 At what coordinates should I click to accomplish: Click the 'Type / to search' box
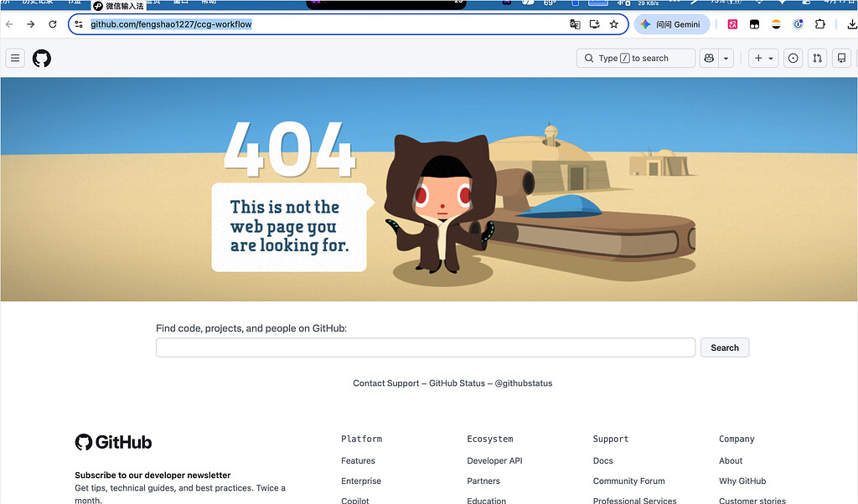tap(636, 58)
